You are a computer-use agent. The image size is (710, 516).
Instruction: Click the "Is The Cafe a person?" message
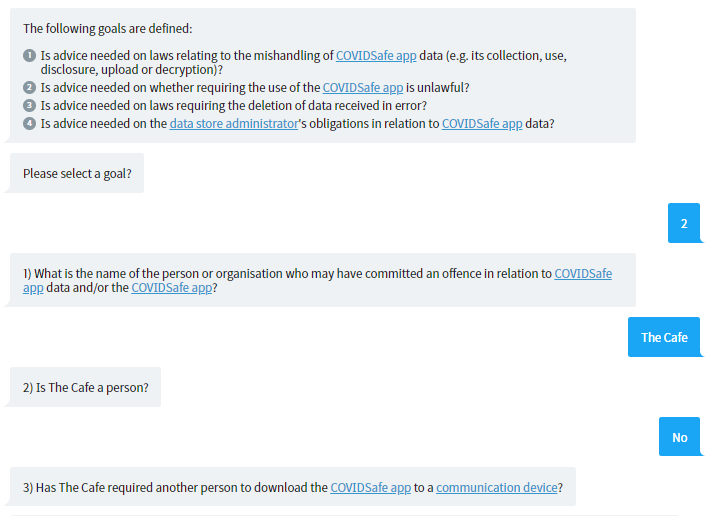[86, 387]
